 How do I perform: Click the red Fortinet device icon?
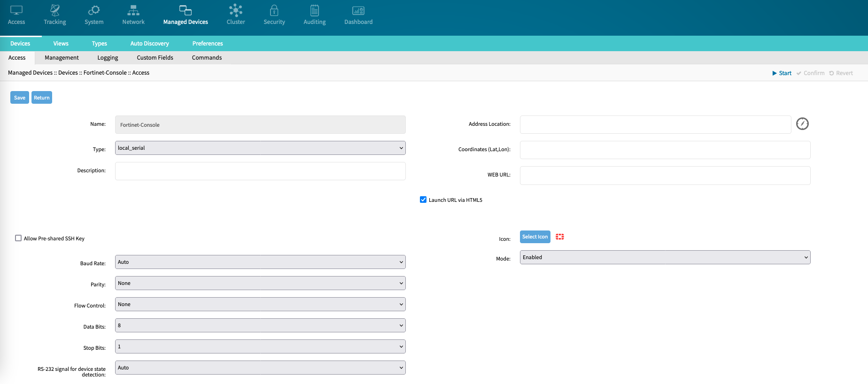(x=560, y=237)
